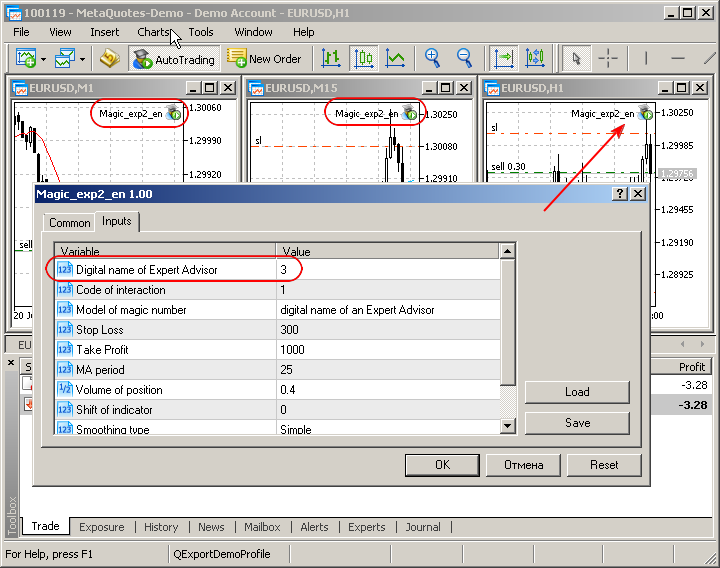
Task: Expand the Profiles dropdown arrow
Action: [82, 59]
